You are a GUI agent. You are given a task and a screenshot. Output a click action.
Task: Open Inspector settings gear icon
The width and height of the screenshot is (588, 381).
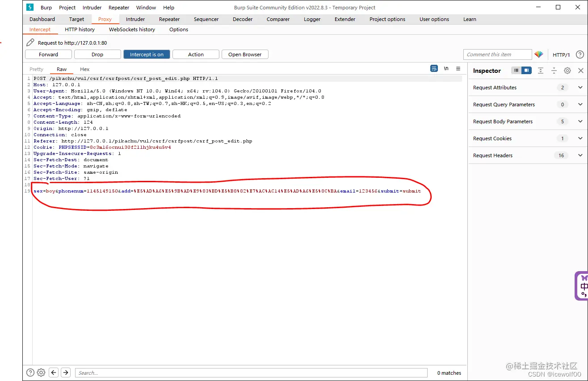(x=567, y=71)
